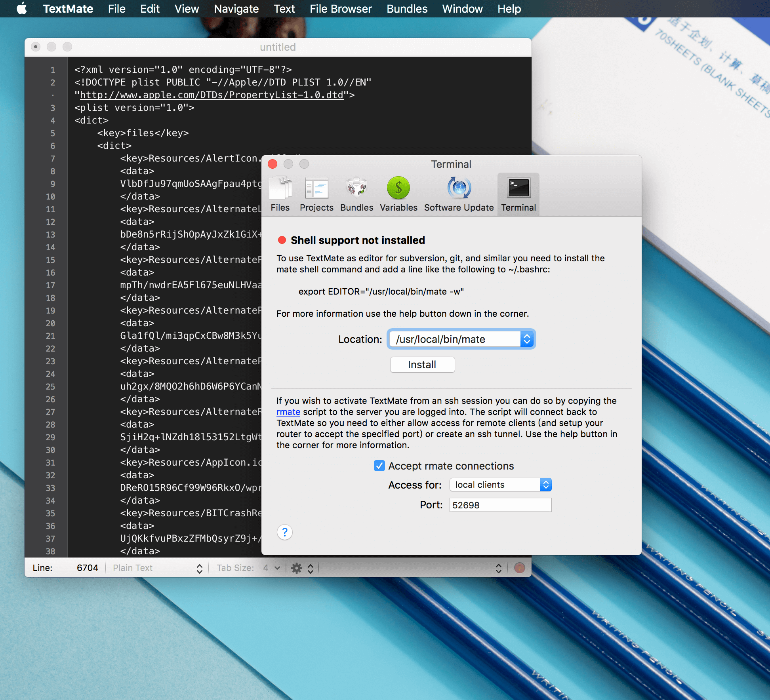The height and width of the screenshot is (700, 770).
Task: Open the Tab Size dropdown
Action: pyautogui.click(x=272, y=568)
